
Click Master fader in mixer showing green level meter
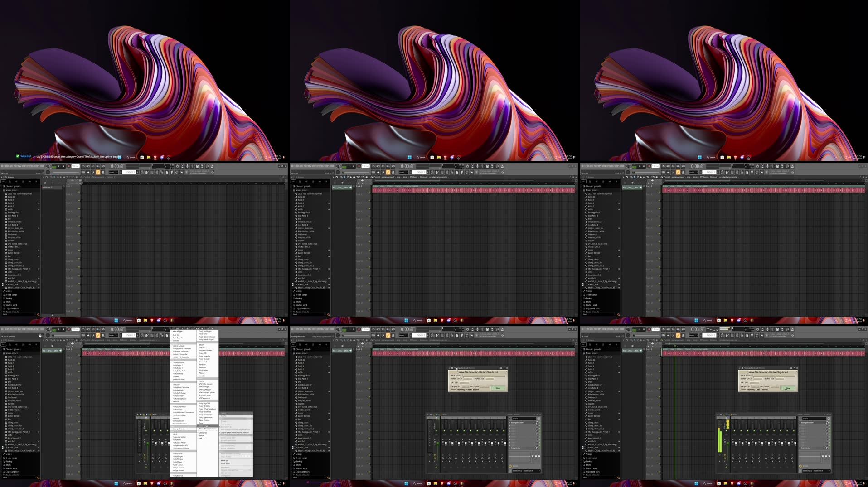point(728,444)
